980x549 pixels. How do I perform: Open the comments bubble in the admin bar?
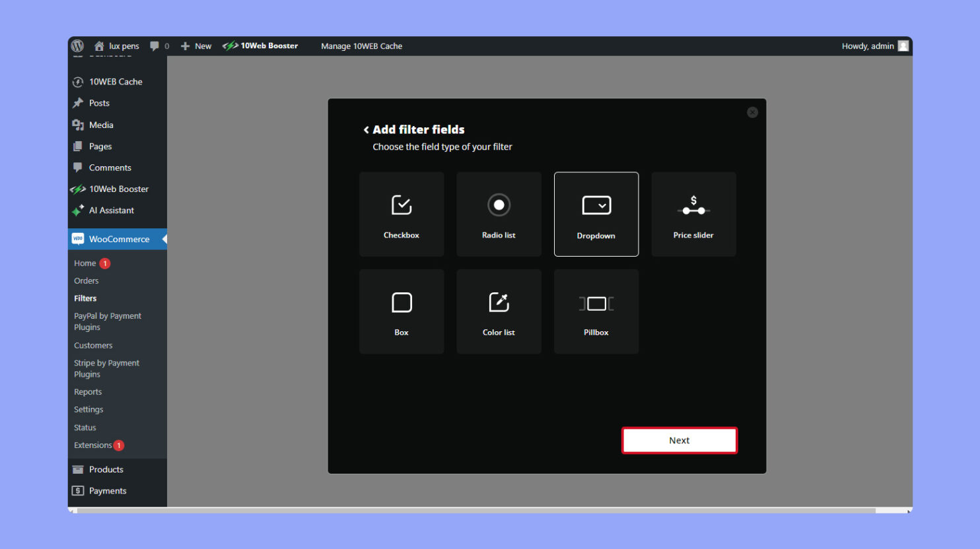(x=157, y=46)
